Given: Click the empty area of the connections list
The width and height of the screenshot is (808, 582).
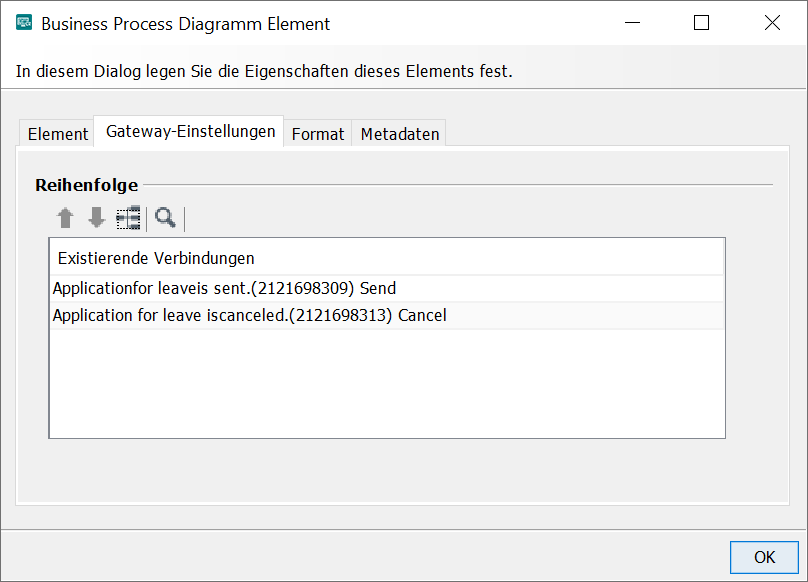Looking at the screenshot, I should (x=386, y=383).
